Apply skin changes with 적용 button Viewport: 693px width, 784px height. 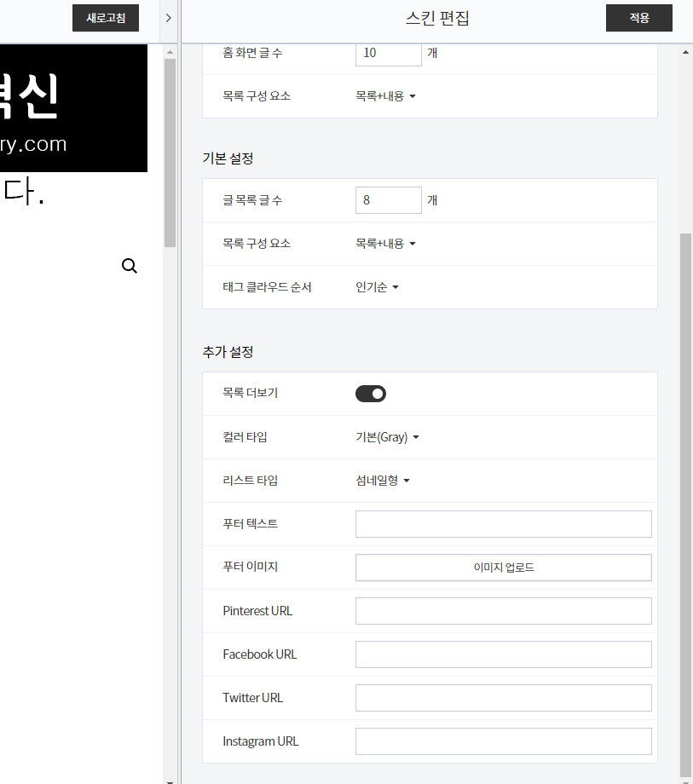[639, 18]
